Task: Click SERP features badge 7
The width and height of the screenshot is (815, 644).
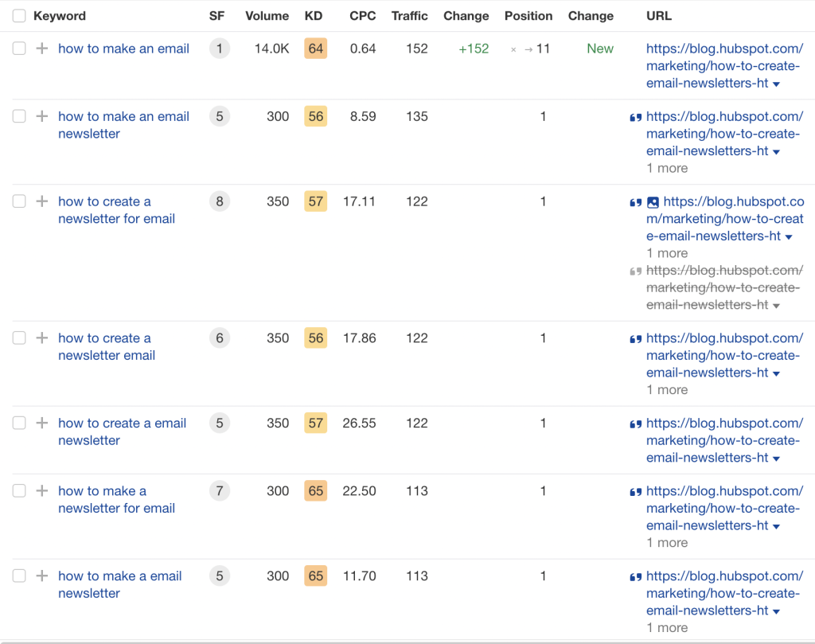Action: point(220,490)
